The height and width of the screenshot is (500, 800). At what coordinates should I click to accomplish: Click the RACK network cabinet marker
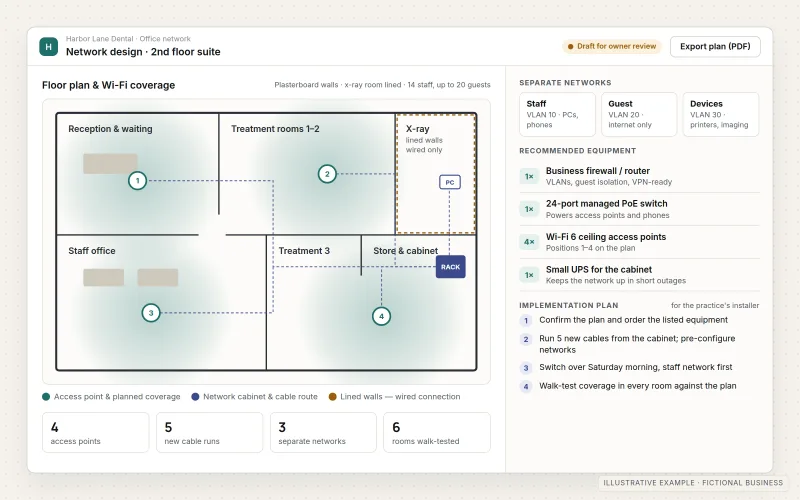(x=451, y=267)
